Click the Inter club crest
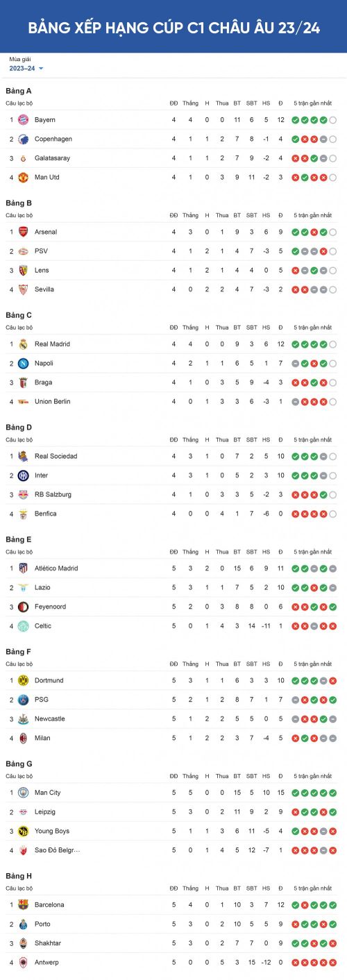The width and height of the screenshot is (347, 980). [23, 475]
